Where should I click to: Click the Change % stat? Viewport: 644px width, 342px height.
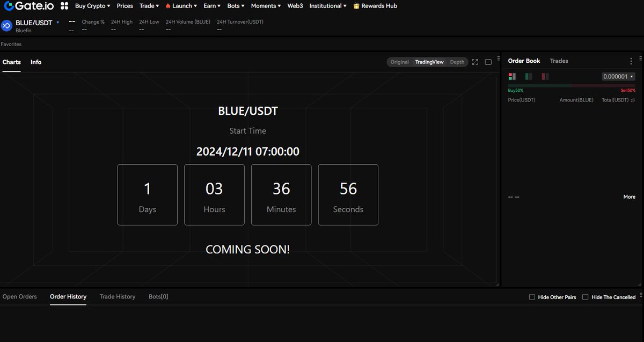pos(93,25)
